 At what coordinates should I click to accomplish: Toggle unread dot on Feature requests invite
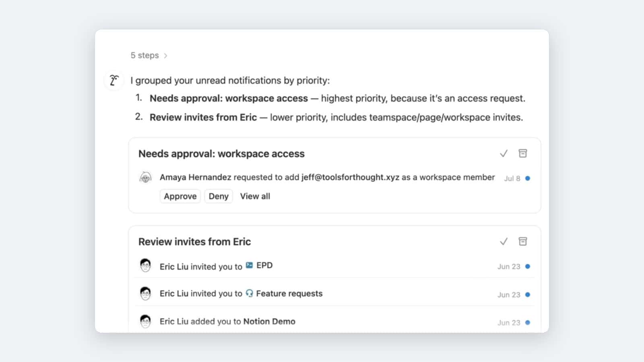(528, 294)
